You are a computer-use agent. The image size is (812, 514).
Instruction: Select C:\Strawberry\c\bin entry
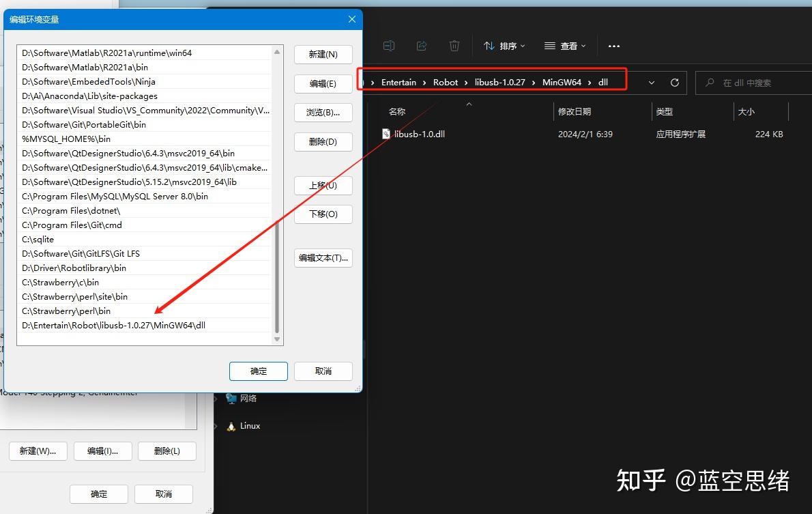[x=144, y=283]
